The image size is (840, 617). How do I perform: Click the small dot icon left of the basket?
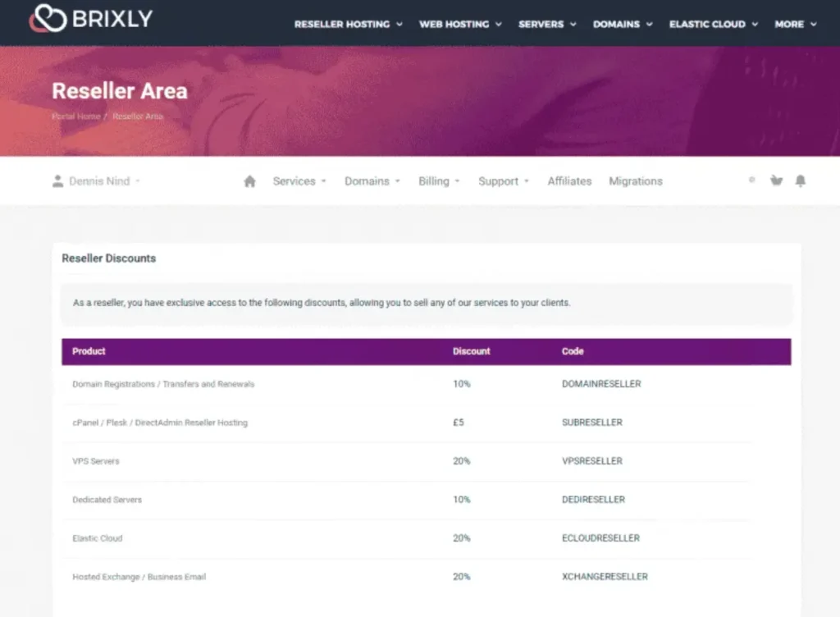[751, 180]
